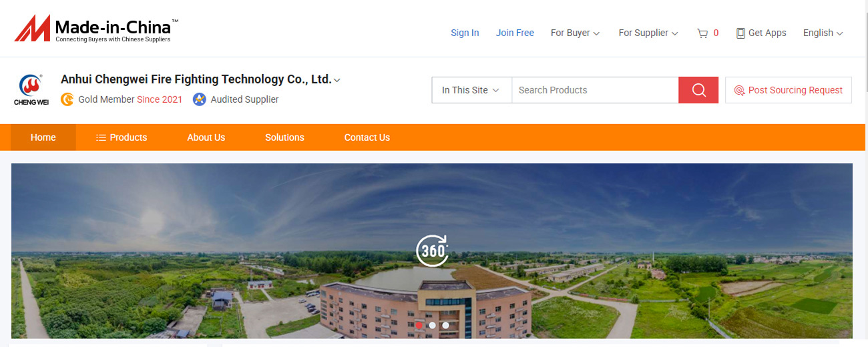Open the Products menu tab

pos(122,137)
